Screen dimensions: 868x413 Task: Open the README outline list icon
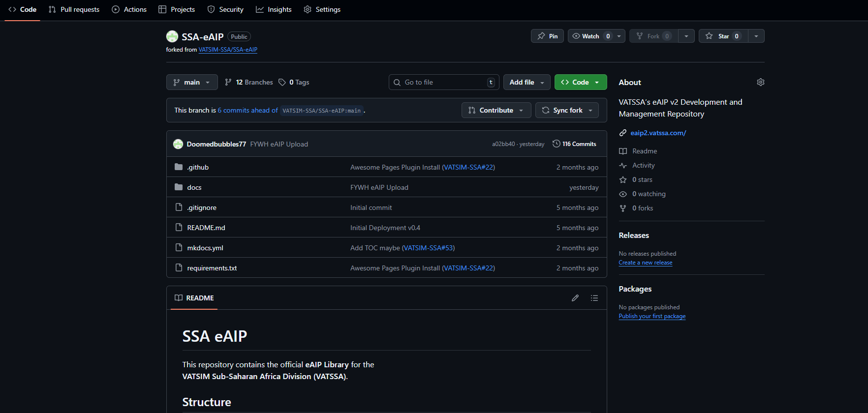tap(594, 298)
